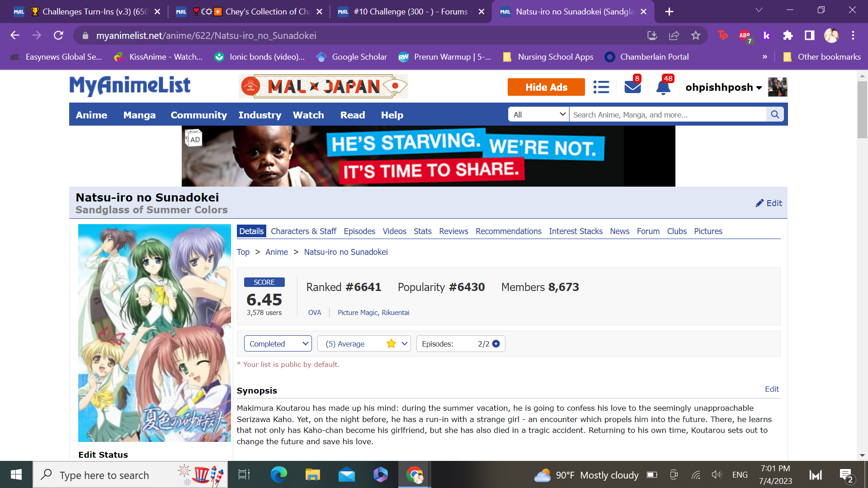Open the Other bookmarks folder
This screenshot has width=868, height=488.
[x=821, y=57]
